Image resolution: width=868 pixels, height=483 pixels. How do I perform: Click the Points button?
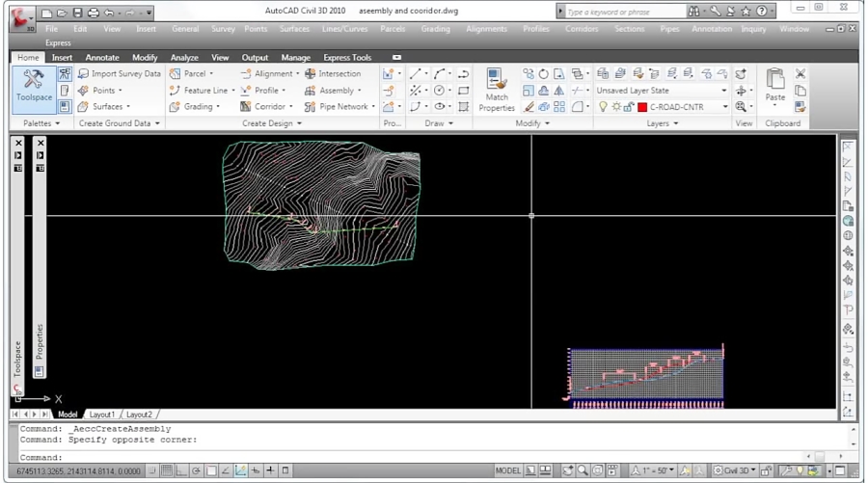tap(99, 91)
